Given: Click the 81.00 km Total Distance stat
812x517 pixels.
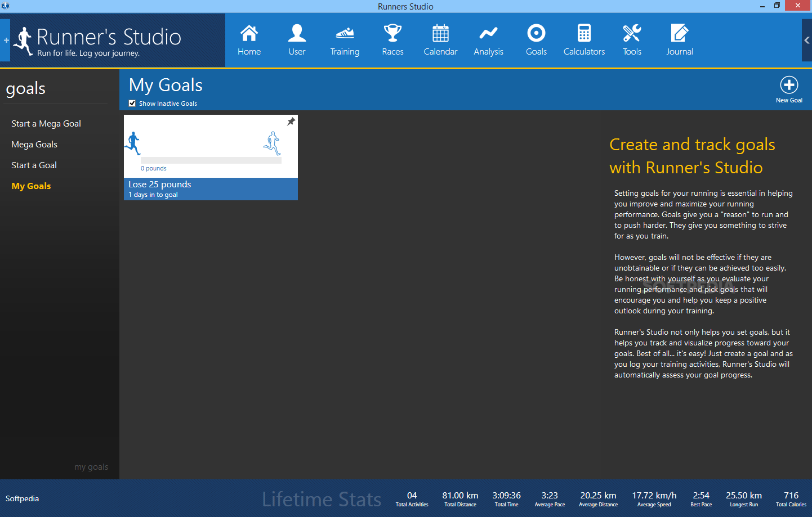Looking at the screenshot, I should [x=460, y=499].
